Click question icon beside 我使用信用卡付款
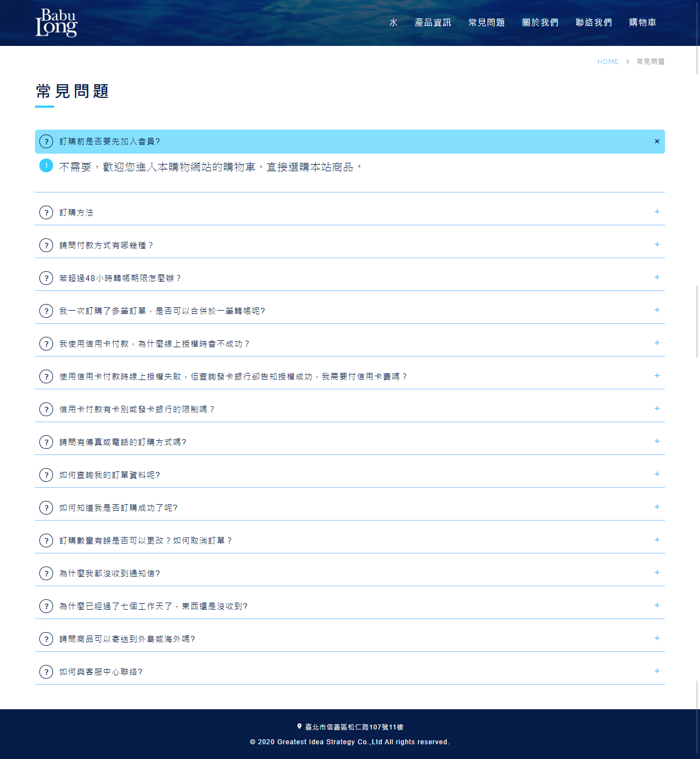This screenshot has width=700, height=759. pyautogui.click(x=46, y=344)
